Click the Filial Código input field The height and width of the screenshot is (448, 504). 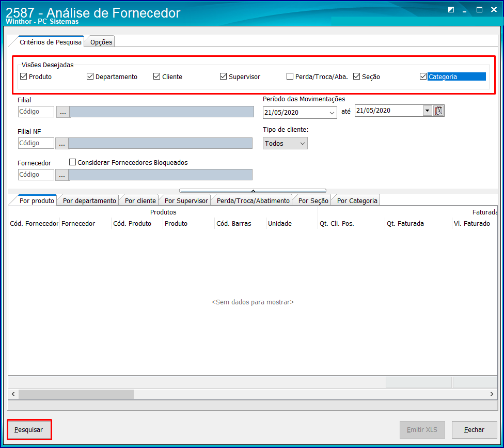[36, 112]
